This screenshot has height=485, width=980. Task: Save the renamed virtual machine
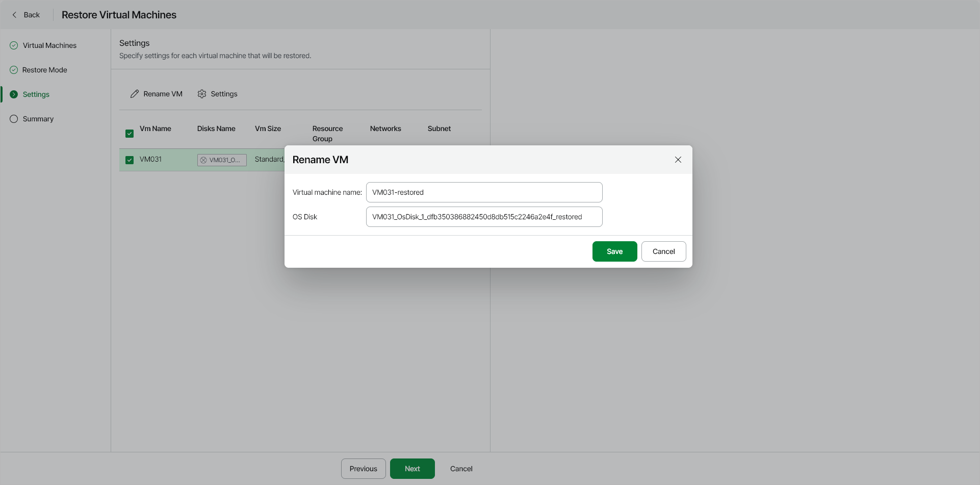tap(614, 251)
